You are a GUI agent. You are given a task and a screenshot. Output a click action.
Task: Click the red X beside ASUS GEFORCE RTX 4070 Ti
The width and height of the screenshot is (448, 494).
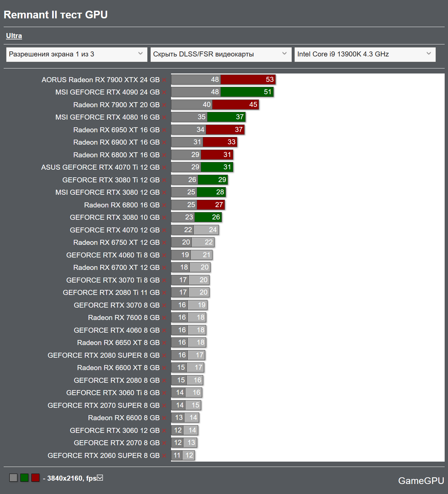click(x=164, y=168)
